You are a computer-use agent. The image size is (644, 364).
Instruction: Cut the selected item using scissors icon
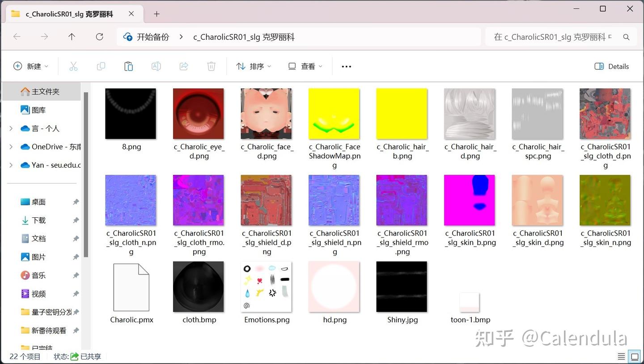pyautogui.click(x=73, y=66)
